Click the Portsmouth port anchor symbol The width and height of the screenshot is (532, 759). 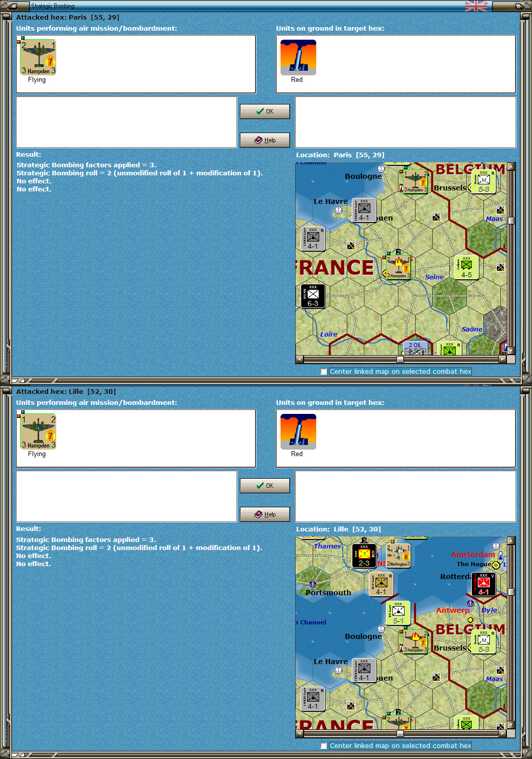[x=313, y=584]
